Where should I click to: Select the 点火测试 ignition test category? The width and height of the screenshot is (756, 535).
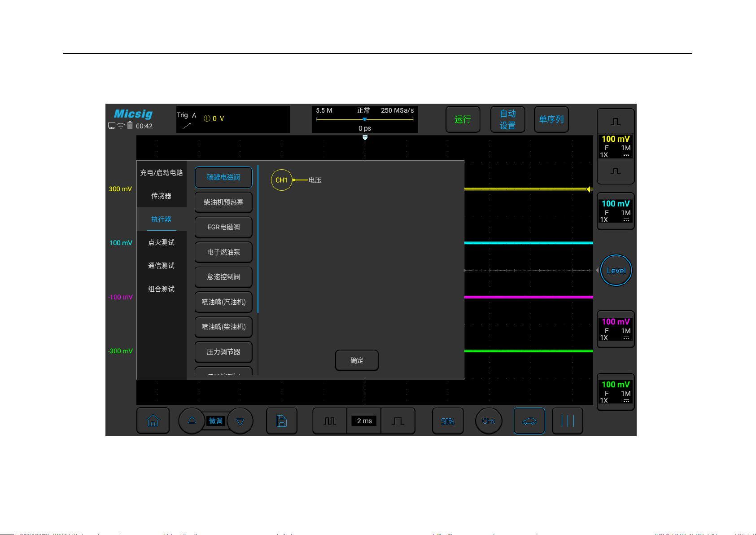click(x=162, y=242)
